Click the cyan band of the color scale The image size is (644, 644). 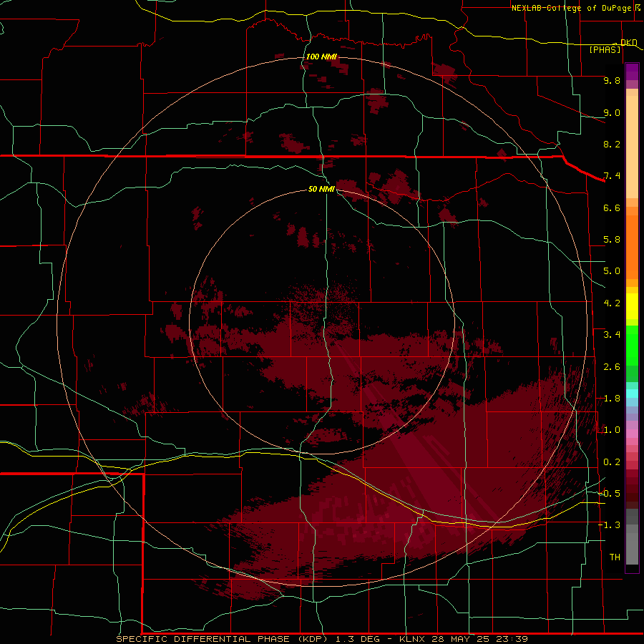(x=632, y=394)
